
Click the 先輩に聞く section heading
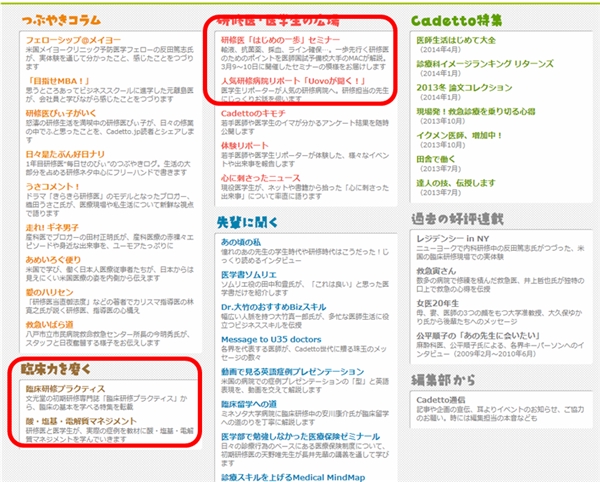[247, 222]
